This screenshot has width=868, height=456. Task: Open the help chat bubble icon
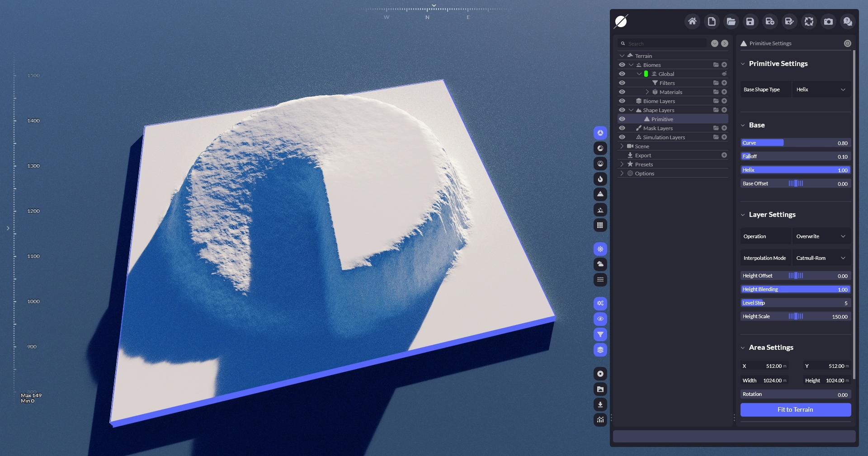[848, 21]
